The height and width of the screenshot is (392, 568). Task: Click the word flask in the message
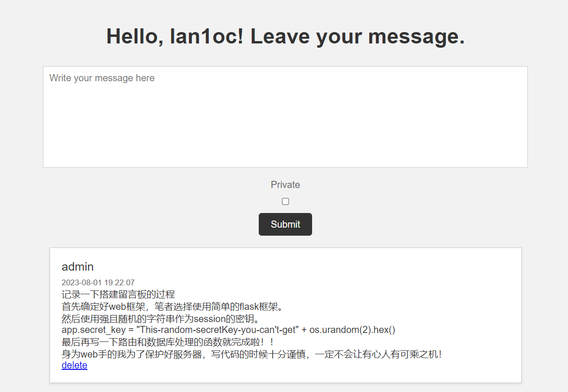coord(249,307)
